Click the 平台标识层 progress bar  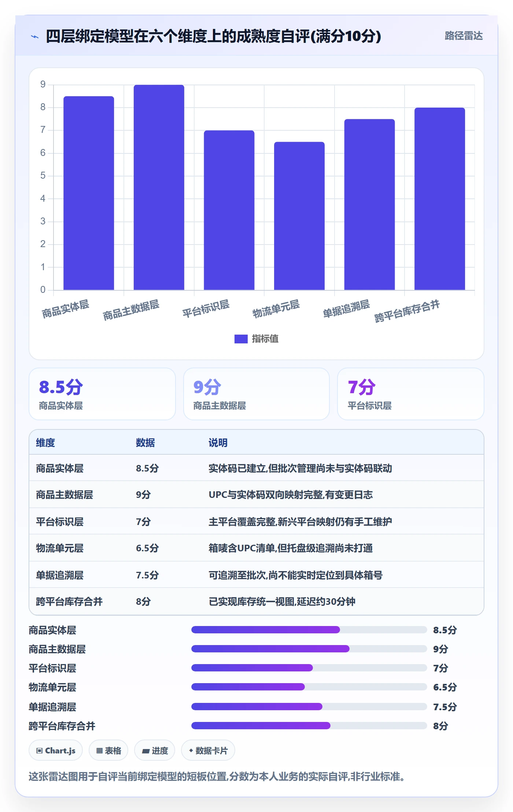pyautogui.click(x=309, y=668)
